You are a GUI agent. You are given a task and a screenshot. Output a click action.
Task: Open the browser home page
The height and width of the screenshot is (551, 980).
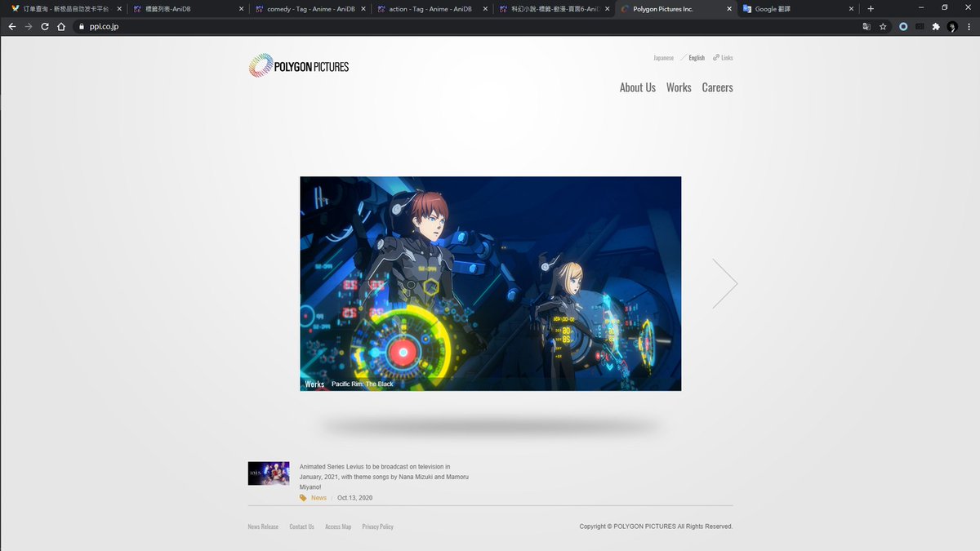tap(61, 26)
